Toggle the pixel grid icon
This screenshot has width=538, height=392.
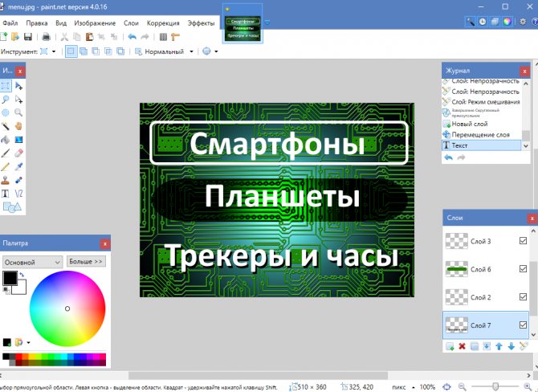pos(163,37)
